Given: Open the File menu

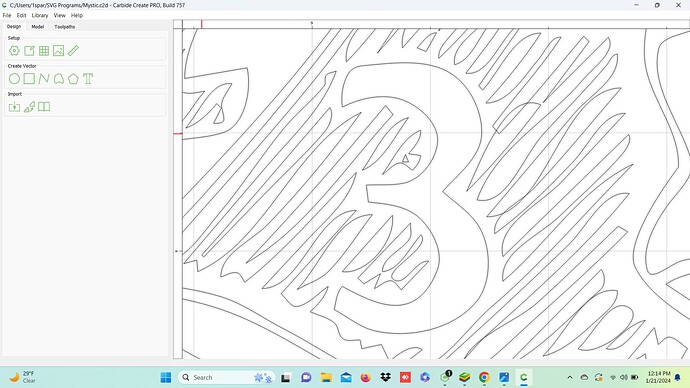Looking at the screenshot, I should click(7, 15).
